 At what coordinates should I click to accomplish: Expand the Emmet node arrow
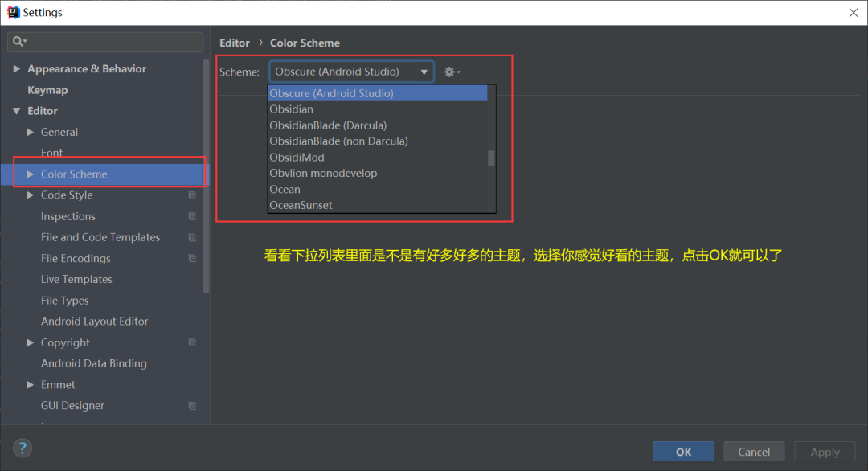31,385
